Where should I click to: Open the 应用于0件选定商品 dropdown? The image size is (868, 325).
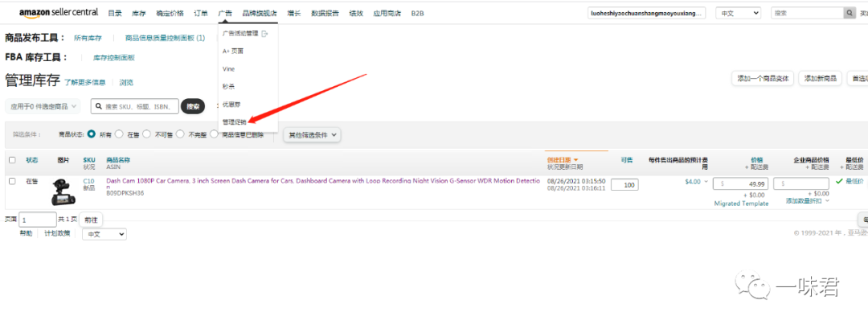[x=43, y=106]
